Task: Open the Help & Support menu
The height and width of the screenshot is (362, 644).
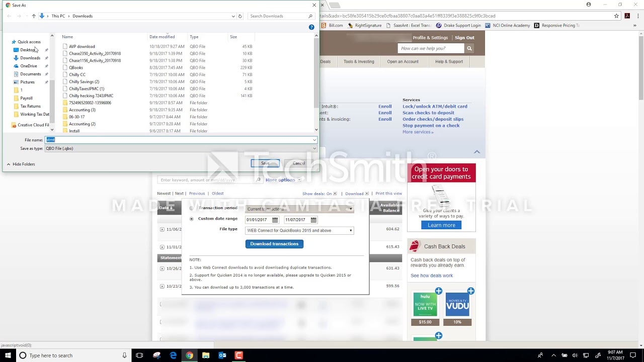Action: coord(449,61)
